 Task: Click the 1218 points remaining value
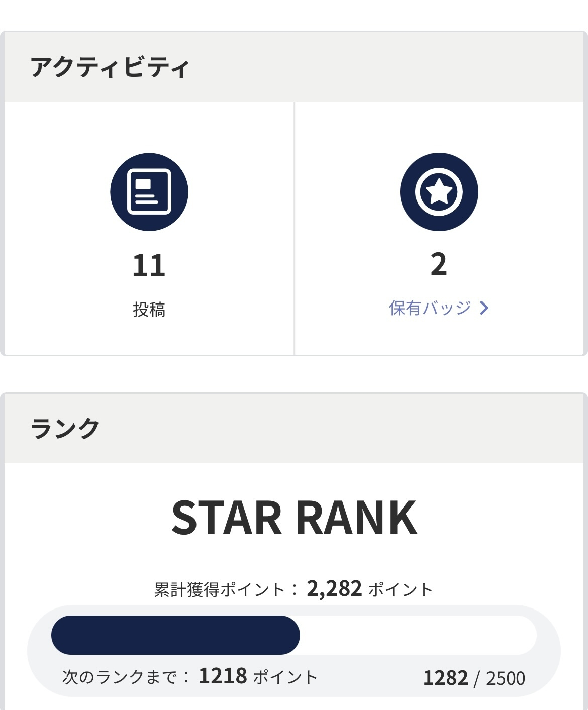click(x=223, y=676)
